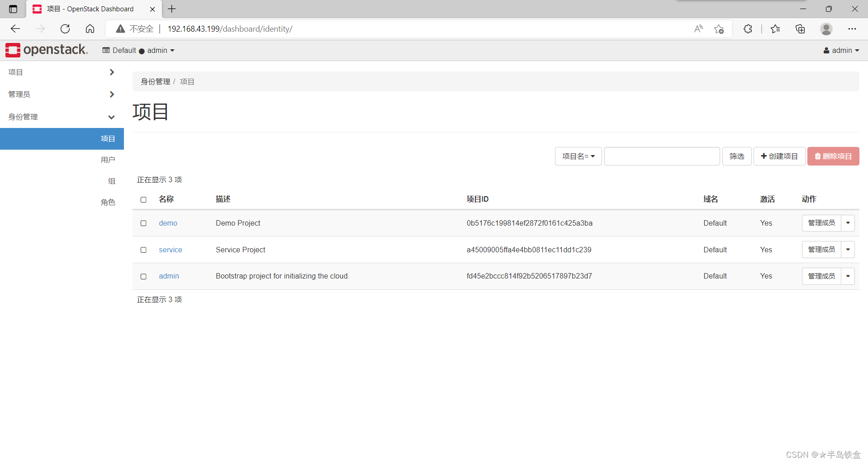Click the 筛选 filter button
868x463 pixels.
click(x=737, y=156)
